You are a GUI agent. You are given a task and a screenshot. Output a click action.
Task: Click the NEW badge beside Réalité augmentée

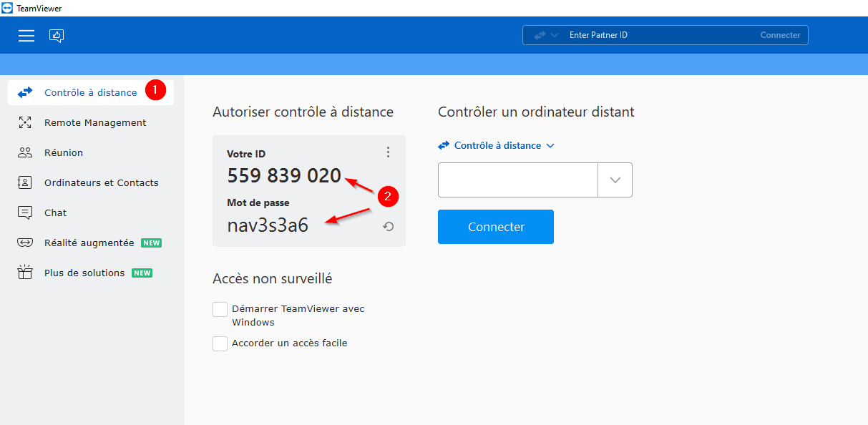click(151, 243)
